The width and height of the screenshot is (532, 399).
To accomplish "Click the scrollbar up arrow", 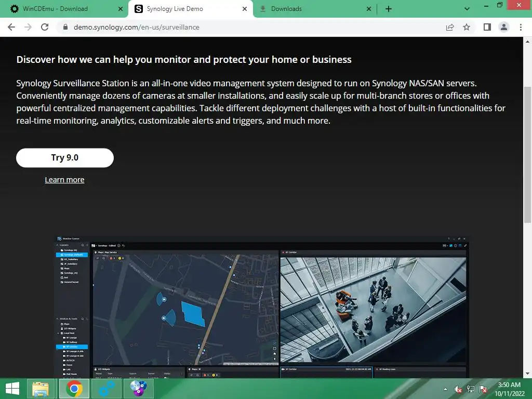I will click(x=527, y=42).
